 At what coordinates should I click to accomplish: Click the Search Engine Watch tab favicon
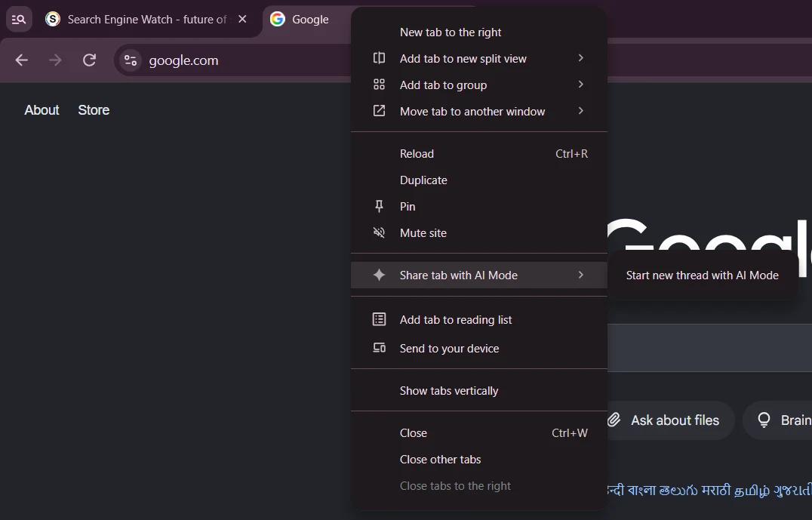[x=53, y=19]
